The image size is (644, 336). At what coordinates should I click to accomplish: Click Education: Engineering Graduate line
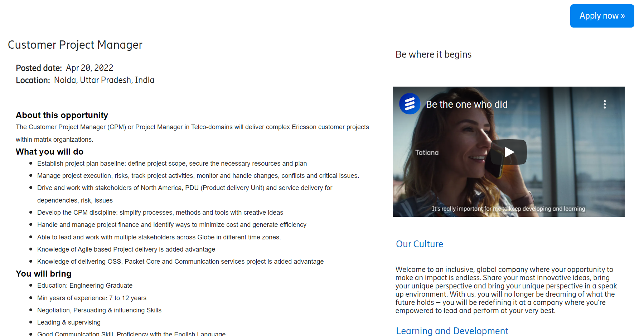pyautogui.click(x=84, y=286)
